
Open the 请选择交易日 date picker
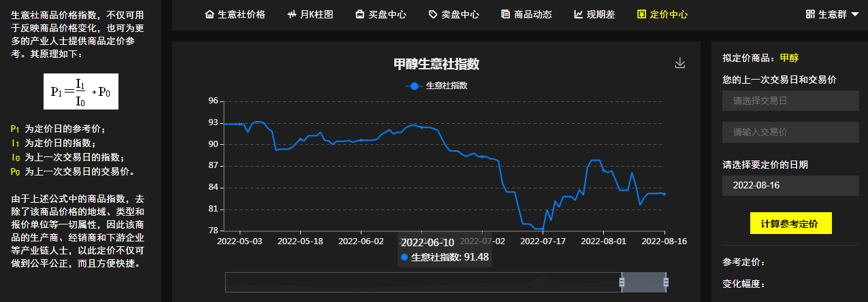(789, 101)
